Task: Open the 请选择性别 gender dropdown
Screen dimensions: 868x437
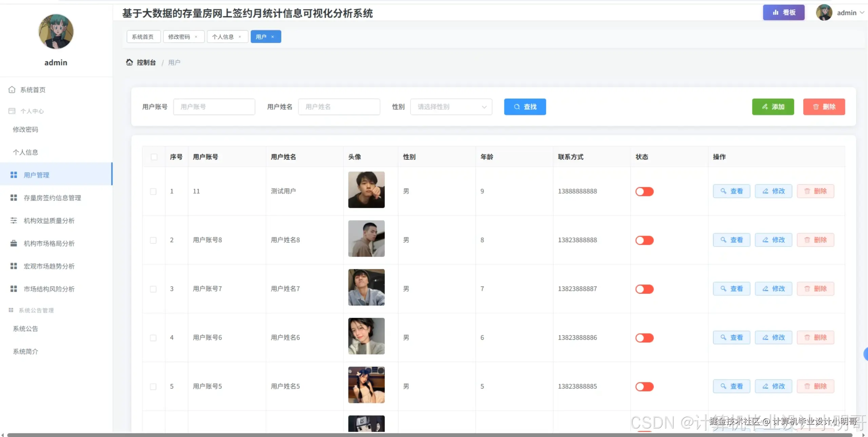Action: [451, 107]
